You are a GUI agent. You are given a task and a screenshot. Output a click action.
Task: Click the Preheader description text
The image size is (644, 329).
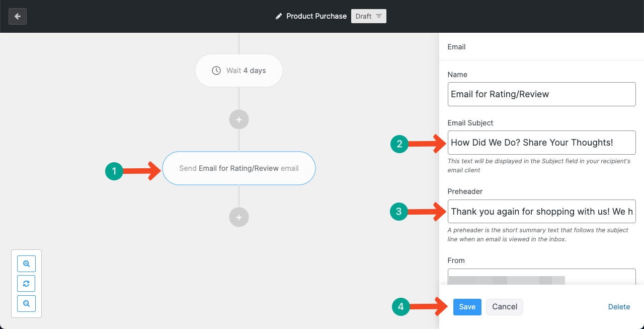coord(538,235)
